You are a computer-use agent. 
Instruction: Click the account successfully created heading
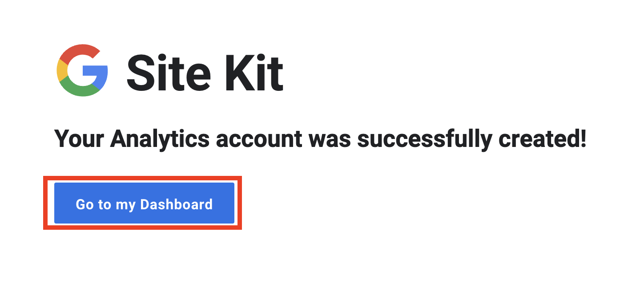[x=320, y=140]
